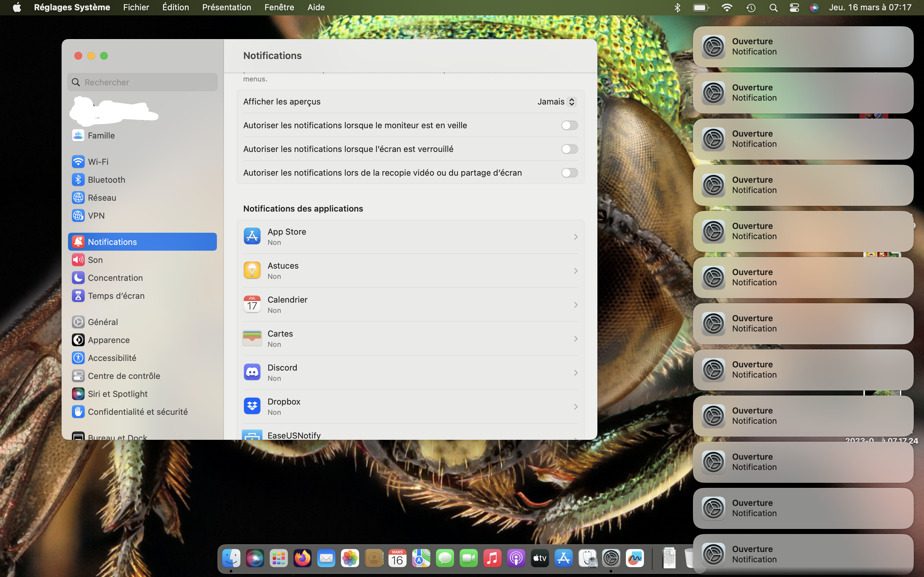Open the Présentation menu
Viewport: 924px width, 577px height.
[x=227, y=7]
